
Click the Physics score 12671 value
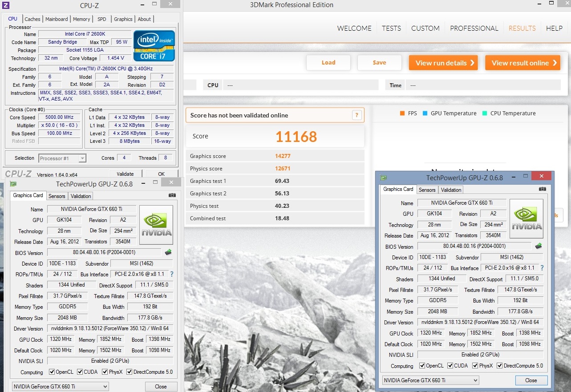pyautogui.click(x=283, y=169)
